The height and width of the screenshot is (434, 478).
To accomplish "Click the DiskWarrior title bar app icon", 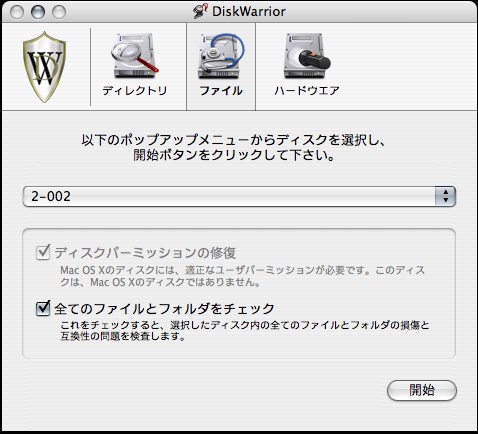I will [x=200, y=11].
